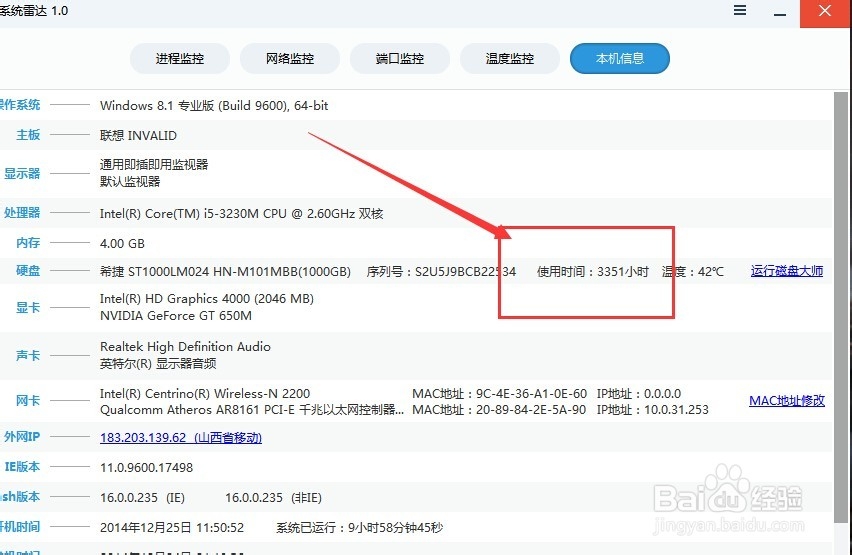Image resolution: width=852 pixels, height=555 pixels.
Task: Click the 网卡 row label
Action: click(28, 401)
